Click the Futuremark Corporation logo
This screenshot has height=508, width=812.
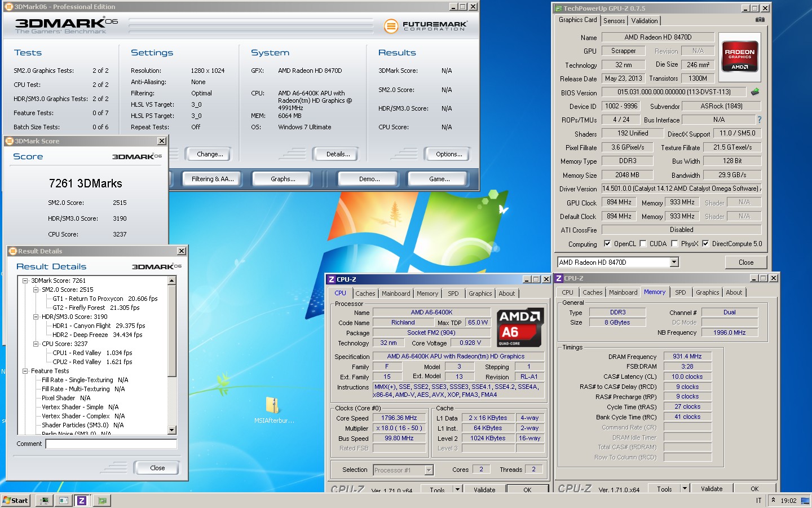[x=426, y=26]
